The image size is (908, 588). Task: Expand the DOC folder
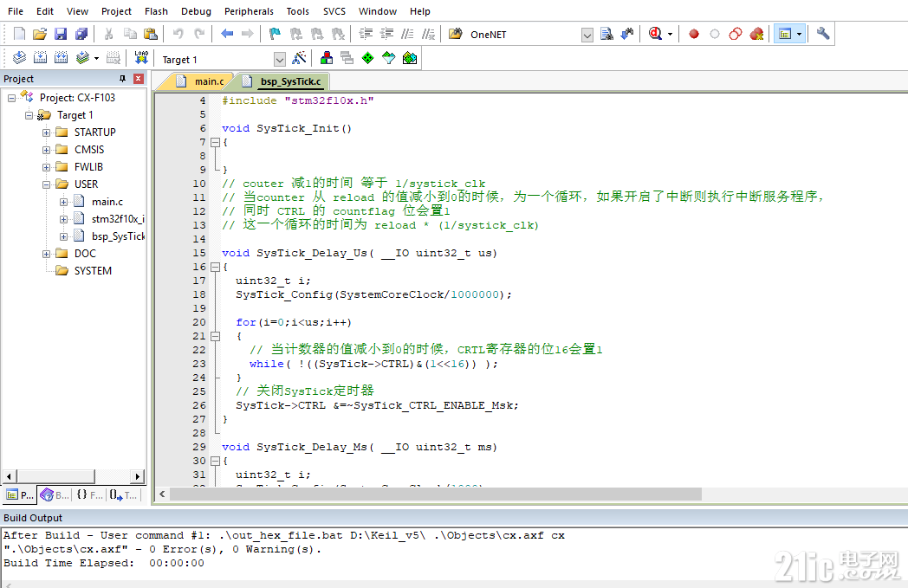tap(46, 254)
